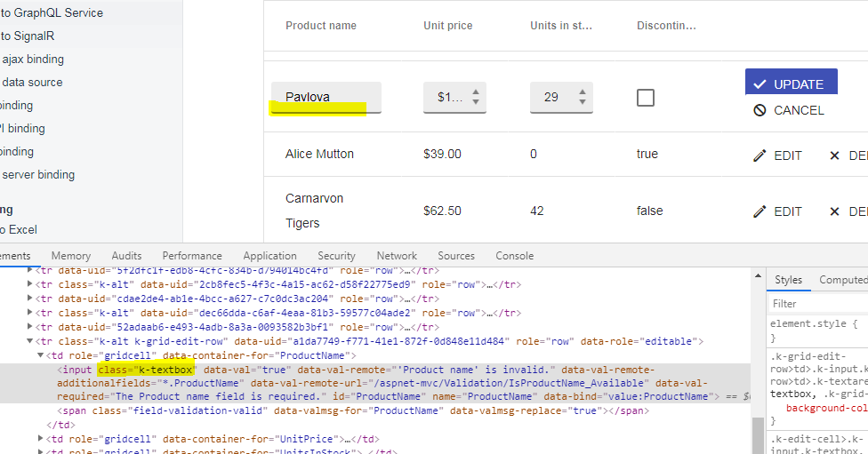Expand tr row with data-uid 52adaab6
Screen dimensions: 868x454
[x=30, y=327]
